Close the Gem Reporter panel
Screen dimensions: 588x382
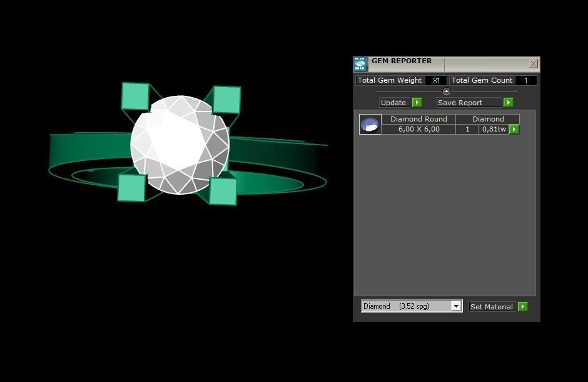[533, 64]
